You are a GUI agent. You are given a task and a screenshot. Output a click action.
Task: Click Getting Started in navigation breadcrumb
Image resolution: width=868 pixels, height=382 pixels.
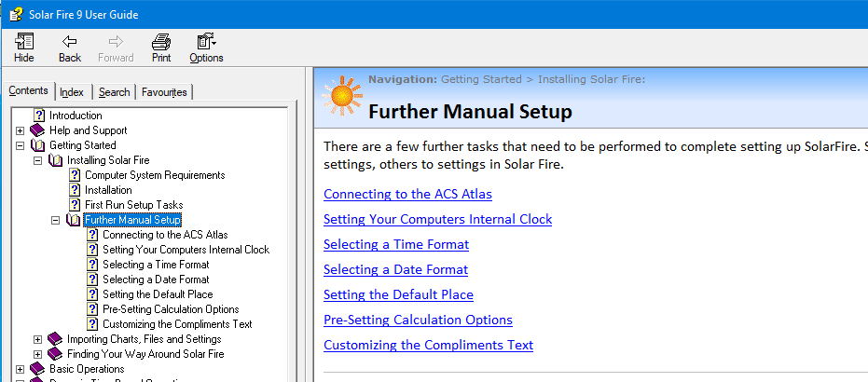(481, 79)
